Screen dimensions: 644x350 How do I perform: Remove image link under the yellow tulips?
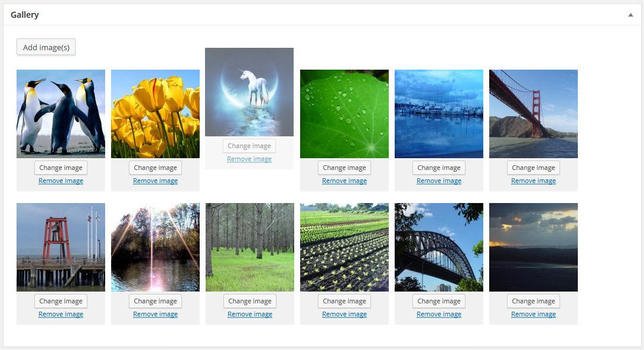point(155,181)
